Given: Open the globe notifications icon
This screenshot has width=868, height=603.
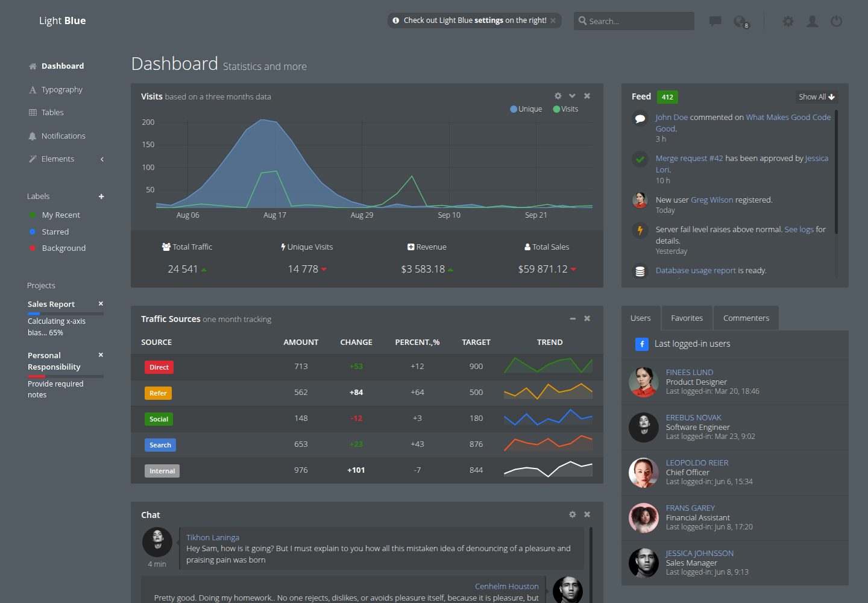Looking at the screenshot, I should click(740, 22).
